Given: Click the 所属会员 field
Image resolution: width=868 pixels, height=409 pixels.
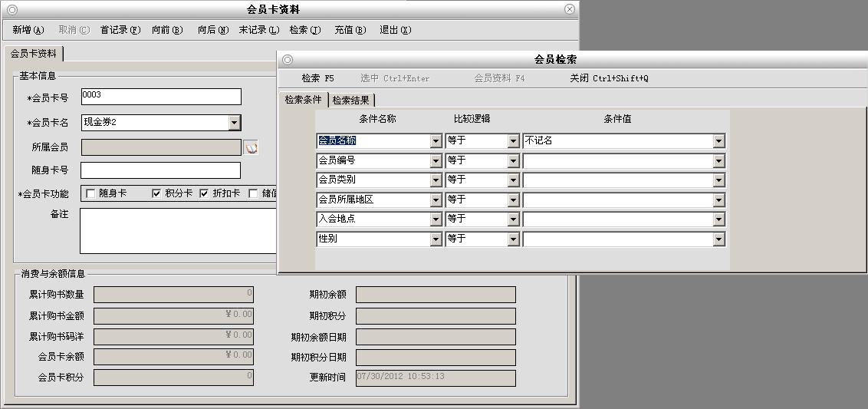Looking at the screenshot, I should [161, 147].
